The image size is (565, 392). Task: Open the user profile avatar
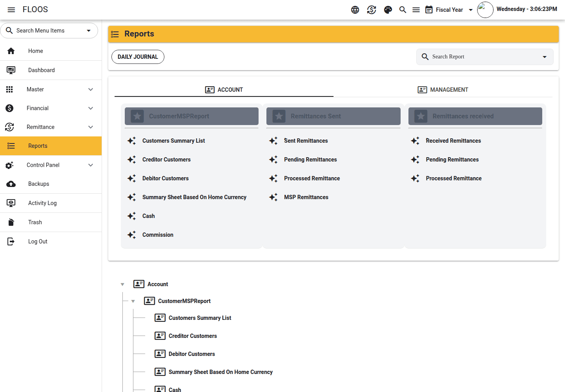(485, 10)
